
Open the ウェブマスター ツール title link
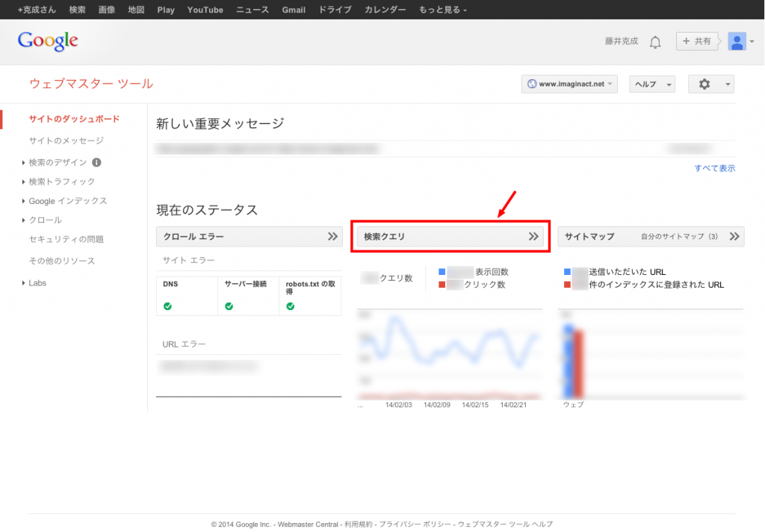point(91,84)
